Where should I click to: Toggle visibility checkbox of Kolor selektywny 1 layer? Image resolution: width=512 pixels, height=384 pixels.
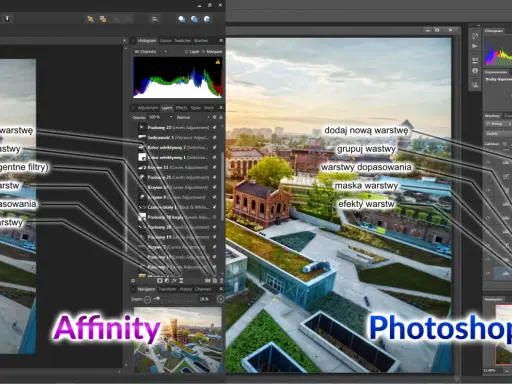(215, 157)
